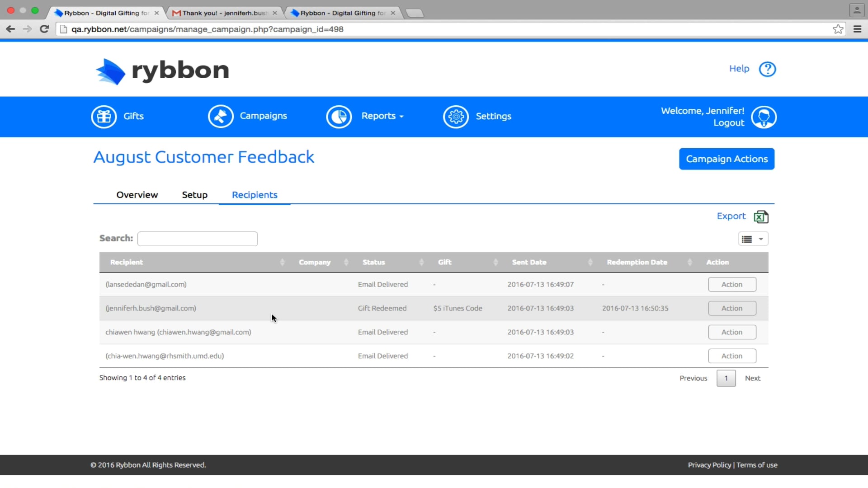Open the Privacy Policy link
The height and width of the screenshot is (488, 868).
[x=709, y=465]
